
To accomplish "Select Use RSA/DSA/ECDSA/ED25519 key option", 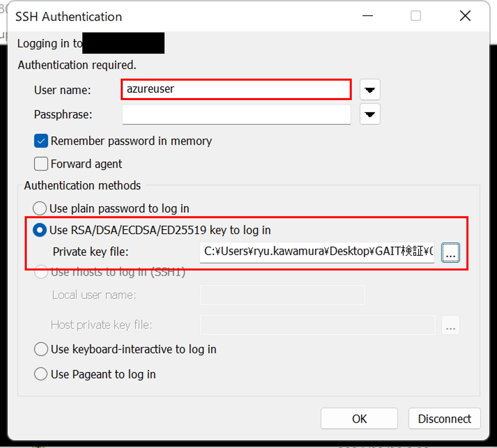I will (x=40, y=230).
